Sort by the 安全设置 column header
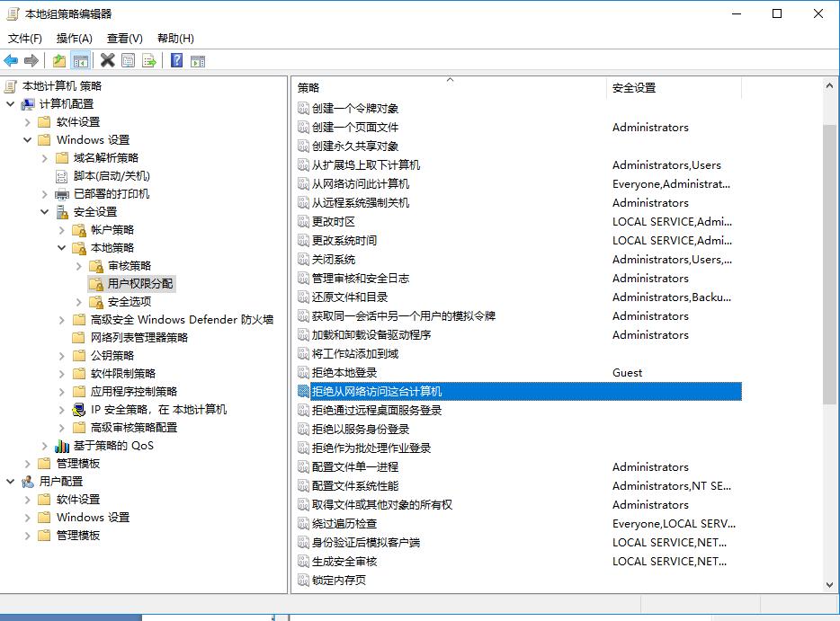The image size is (840, 621). point(632,87)
